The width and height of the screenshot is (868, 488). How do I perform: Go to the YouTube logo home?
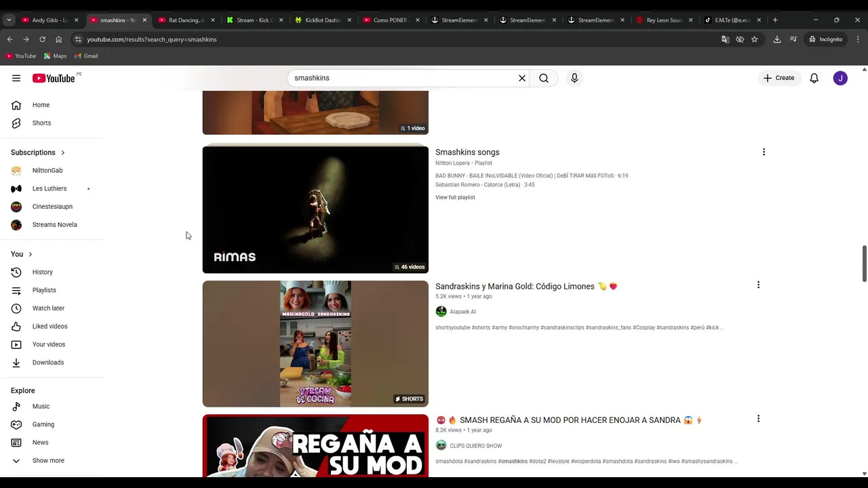(54, 78)
